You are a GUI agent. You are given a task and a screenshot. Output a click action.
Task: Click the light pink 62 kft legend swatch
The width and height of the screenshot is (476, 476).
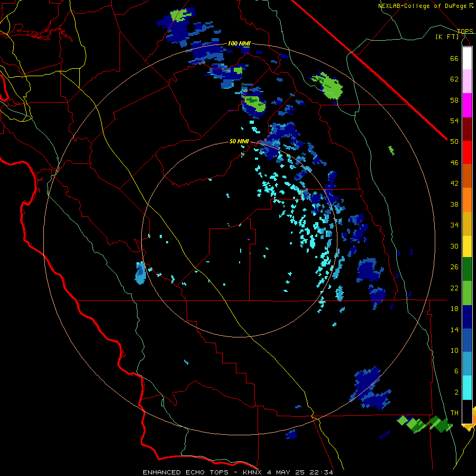click(467, 81)
